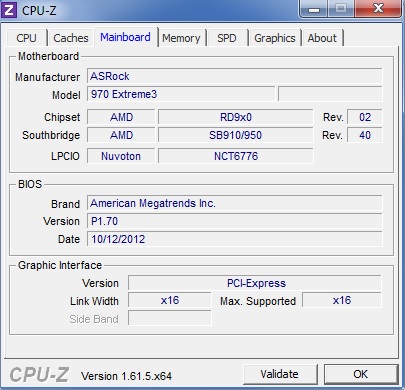Click the Southbridge label
Viewport: 405px width, 390px height.
(51, 135)
